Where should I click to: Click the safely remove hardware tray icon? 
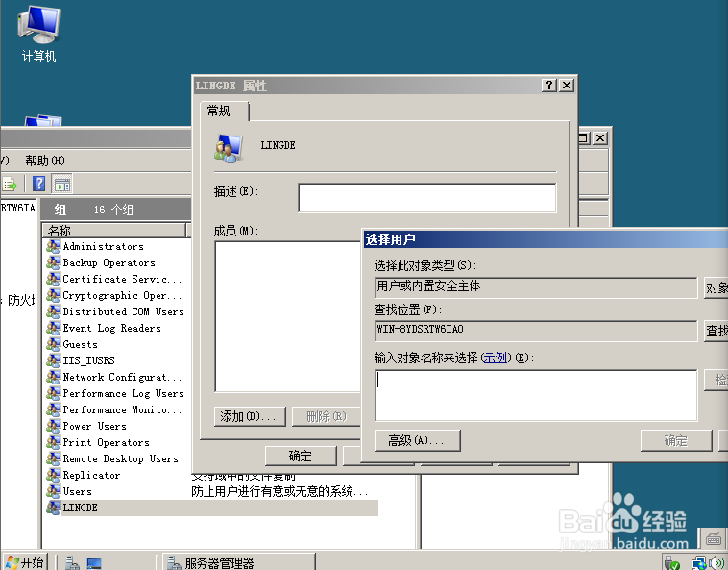pyautogui.click(x=672, y=563)
